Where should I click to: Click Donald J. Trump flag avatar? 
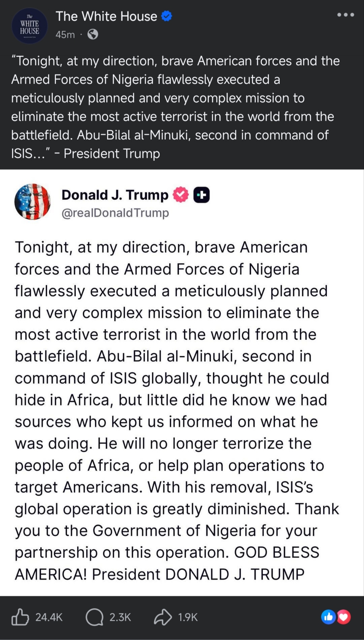pos(33,202)
